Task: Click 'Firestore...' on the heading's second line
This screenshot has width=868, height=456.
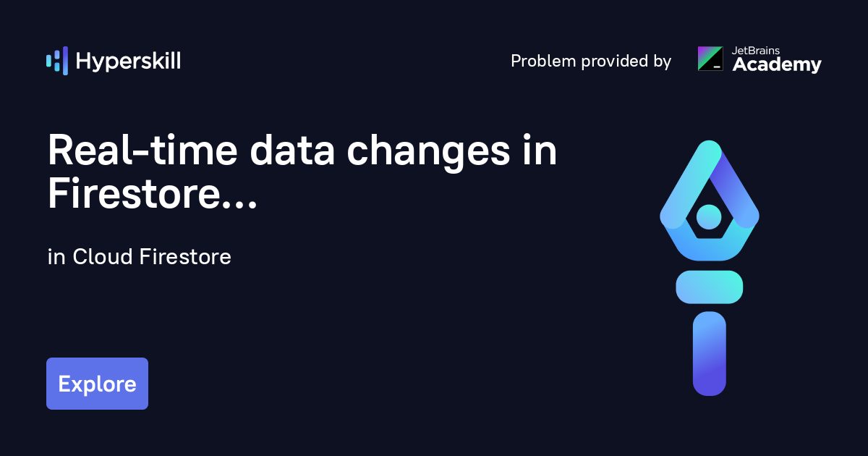Action: click(x=152, y=193)
